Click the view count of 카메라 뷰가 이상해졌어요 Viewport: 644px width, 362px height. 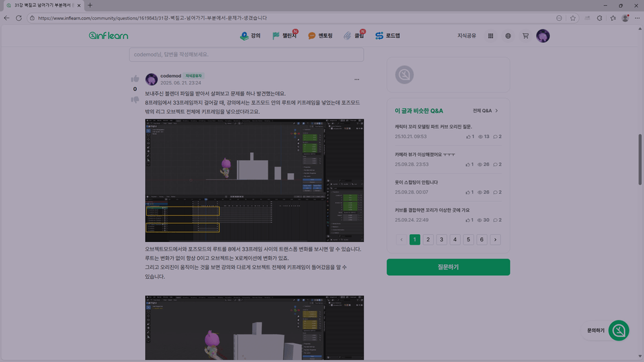pyautogui.click(x=484, y=165)
